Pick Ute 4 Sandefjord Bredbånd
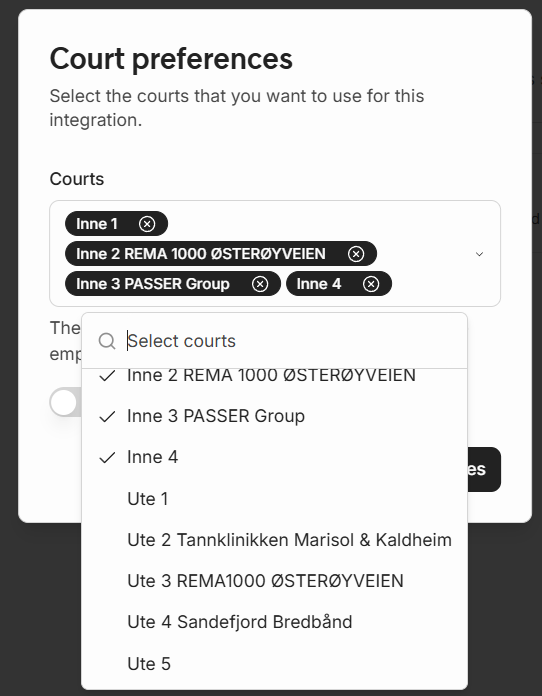 point(274,622)
